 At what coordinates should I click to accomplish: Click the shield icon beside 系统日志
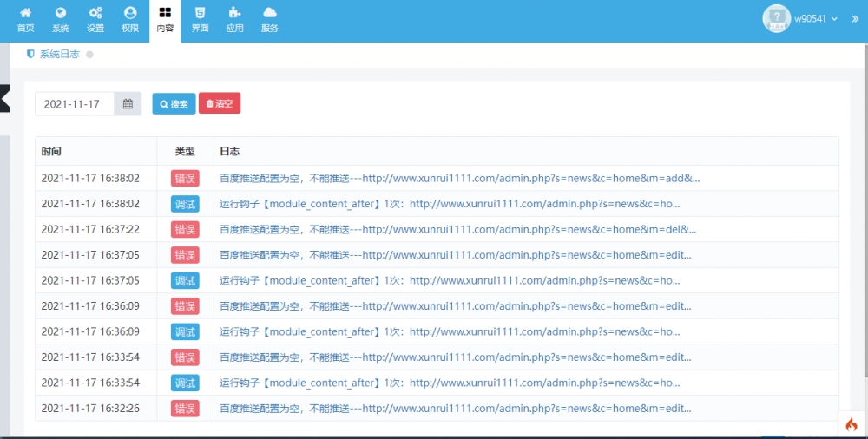(x=30, y=55)
